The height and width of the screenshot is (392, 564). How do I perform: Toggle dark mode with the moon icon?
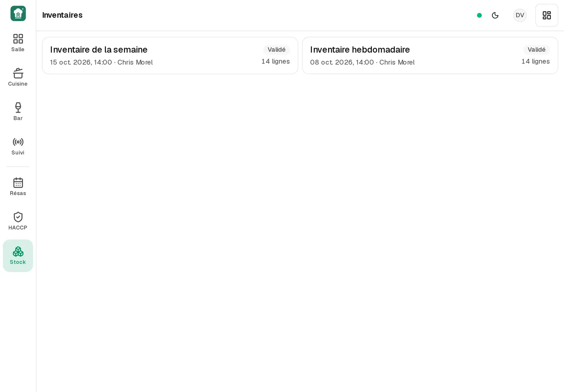click(x=495, y=15)
